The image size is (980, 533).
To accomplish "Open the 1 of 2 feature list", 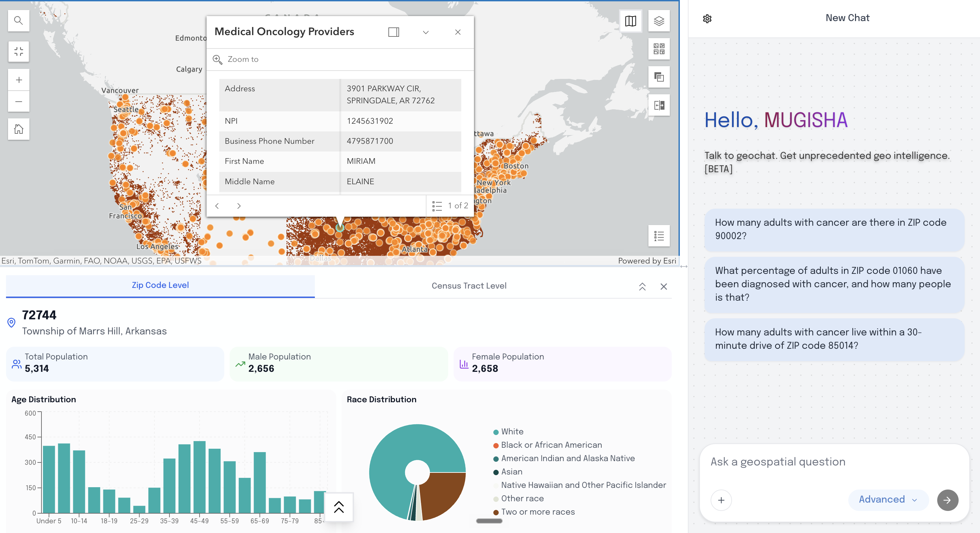I will pos(450,206).
